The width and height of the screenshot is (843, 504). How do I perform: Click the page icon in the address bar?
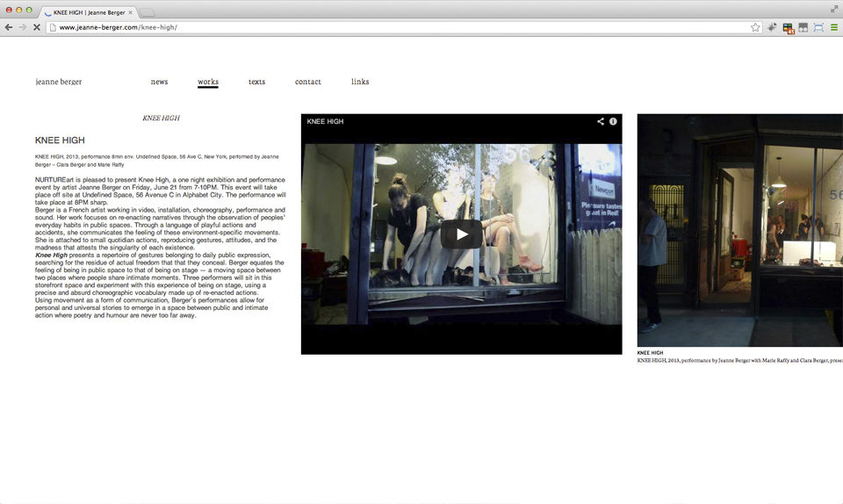[53, 27]
